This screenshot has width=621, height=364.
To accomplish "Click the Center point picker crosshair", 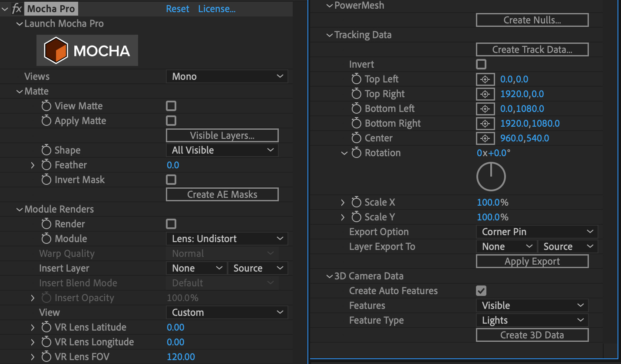I will point(486,138).
